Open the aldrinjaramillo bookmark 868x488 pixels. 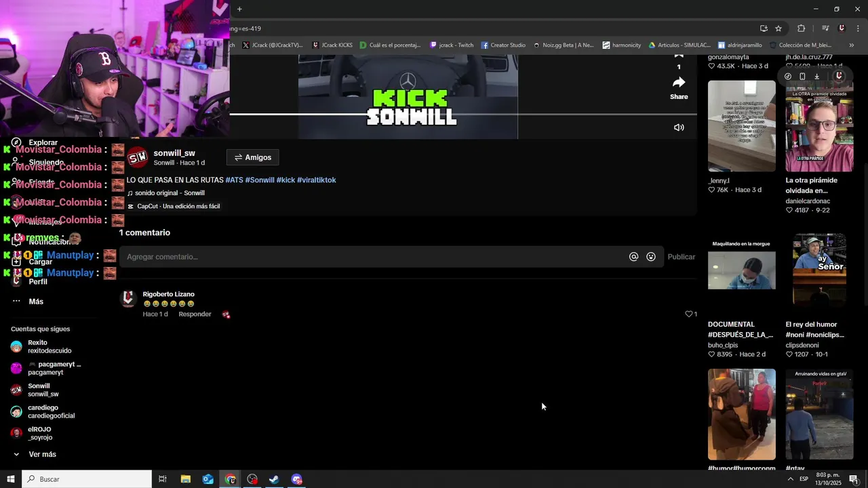740,45
